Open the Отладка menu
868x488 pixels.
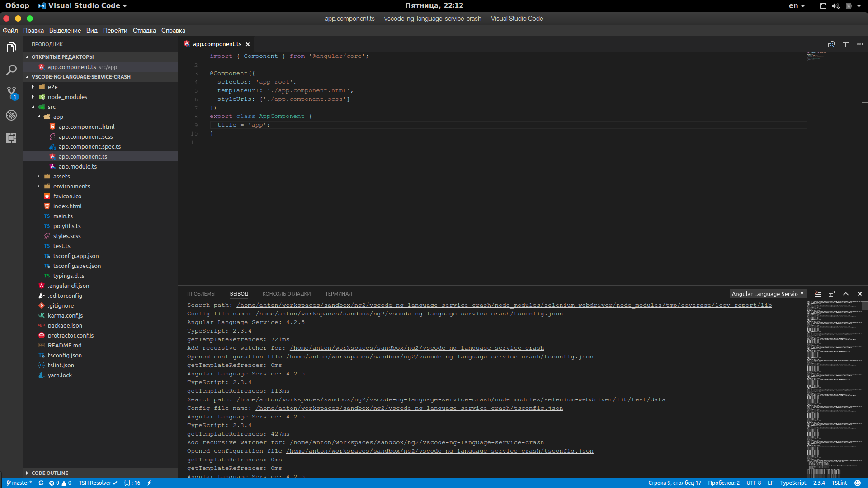144,30
